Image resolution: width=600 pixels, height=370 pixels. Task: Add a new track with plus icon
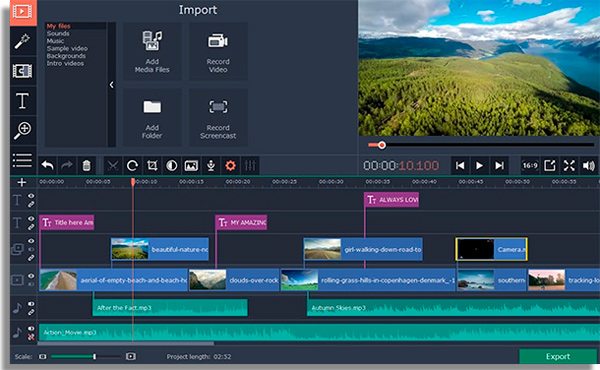click(x=22, y=183)
